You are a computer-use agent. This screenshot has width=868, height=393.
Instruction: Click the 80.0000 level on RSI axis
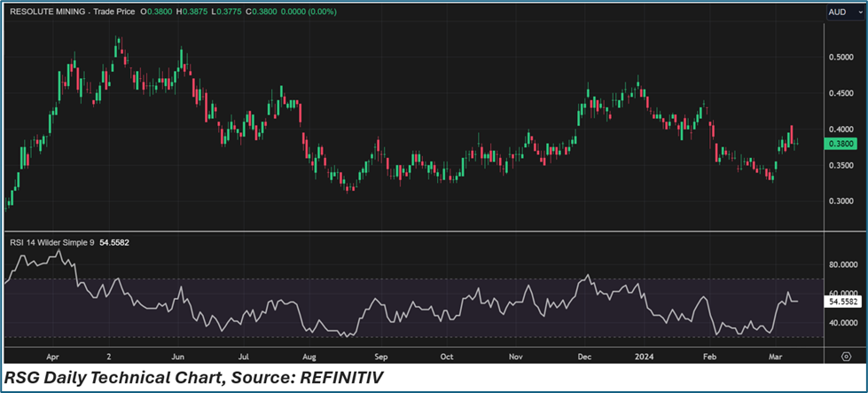pyautogui.click(x=842, y=264)
